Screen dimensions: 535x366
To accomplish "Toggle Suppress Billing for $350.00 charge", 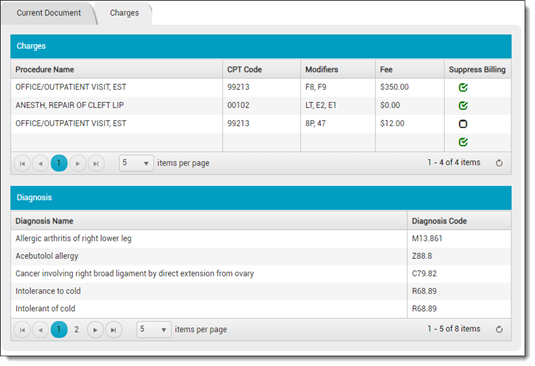I will (463, 88).
